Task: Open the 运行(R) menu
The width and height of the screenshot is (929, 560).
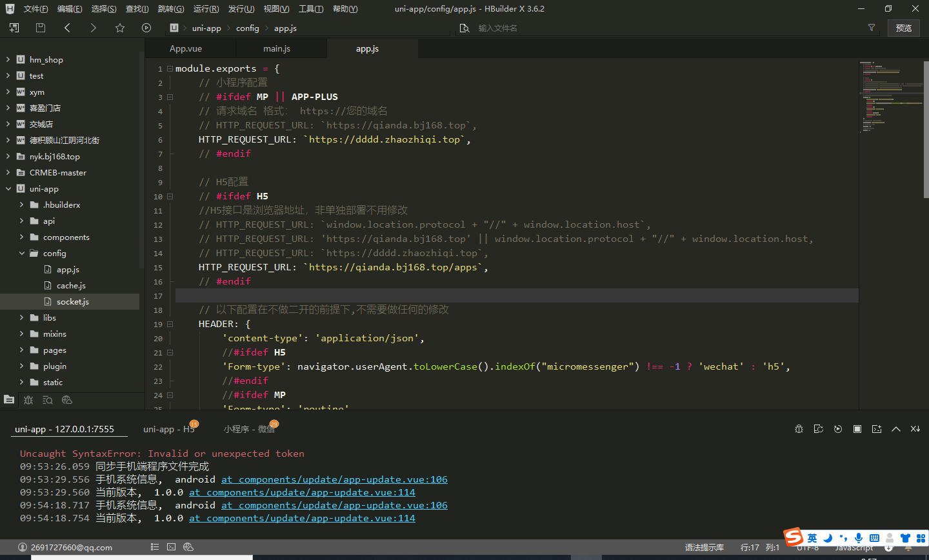Action: coord(206,9)
